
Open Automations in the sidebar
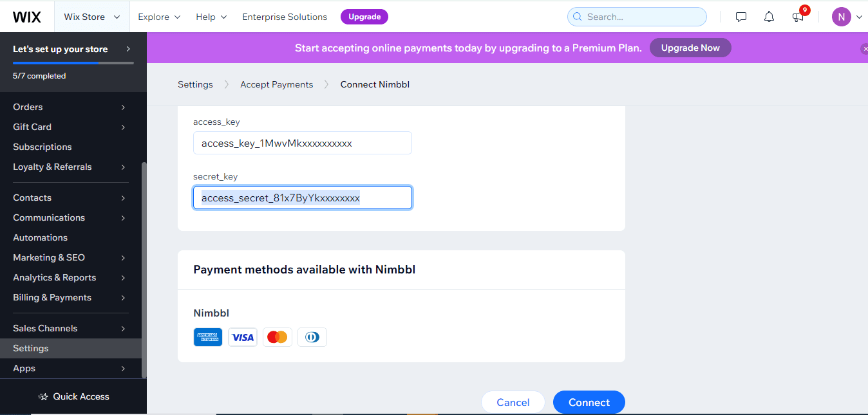71,237
